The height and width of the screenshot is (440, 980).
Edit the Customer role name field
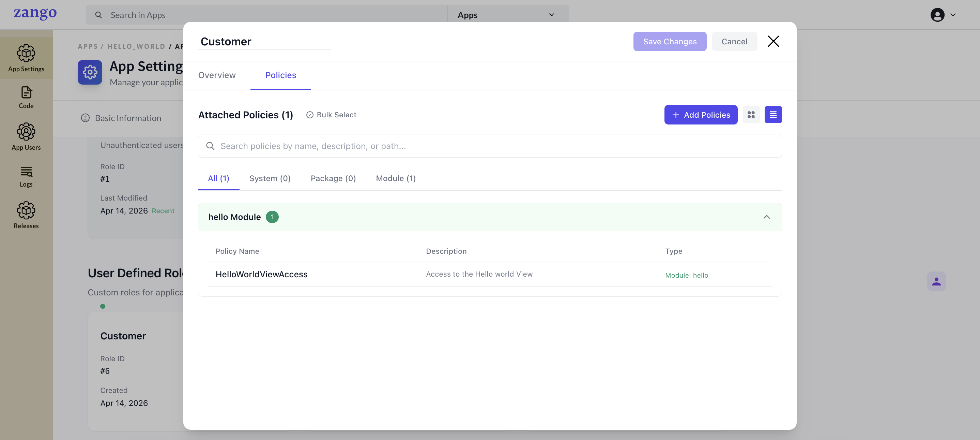pyautogui.click(x=264, y=41)
